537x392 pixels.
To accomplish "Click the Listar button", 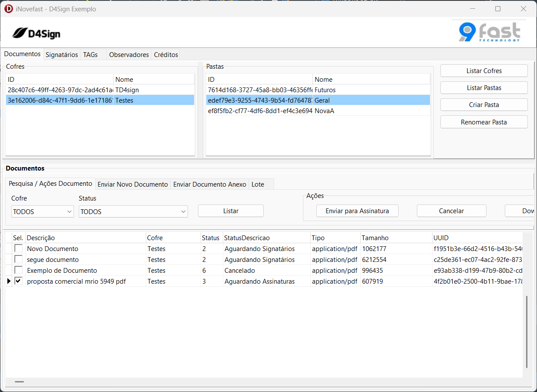I will click(231, 211).
